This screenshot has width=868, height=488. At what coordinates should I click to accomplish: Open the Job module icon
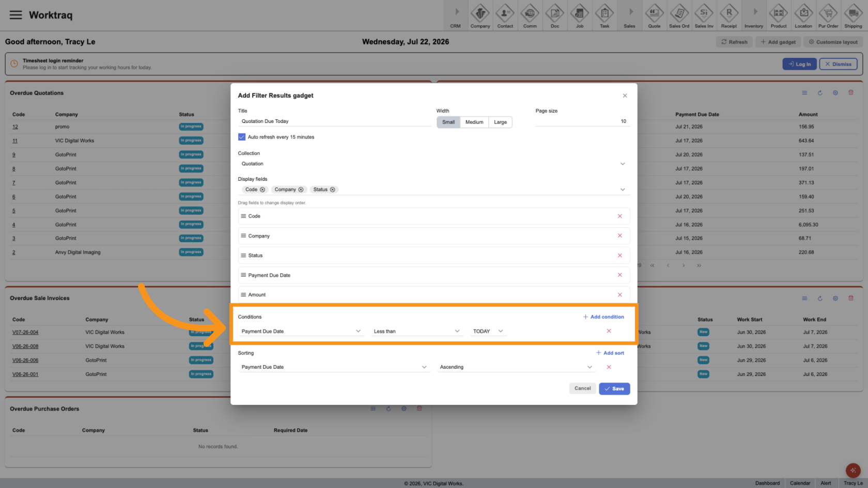click(x=579, y=15)
